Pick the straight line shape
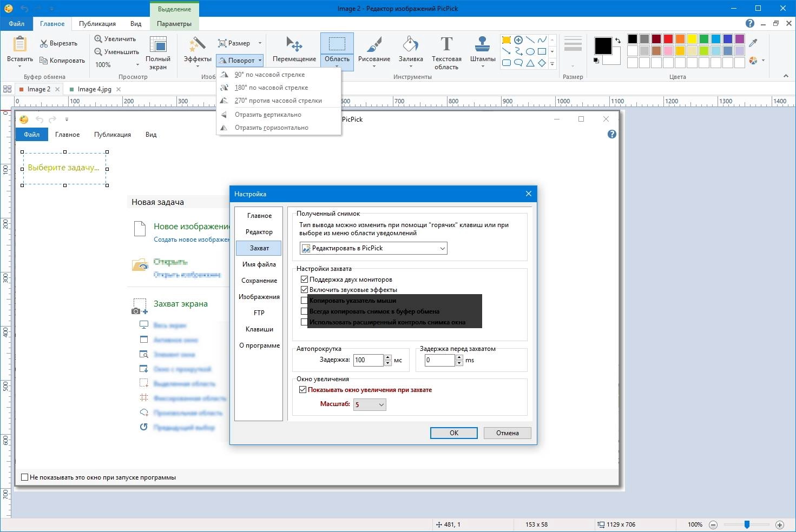 [x=530, y=40]
